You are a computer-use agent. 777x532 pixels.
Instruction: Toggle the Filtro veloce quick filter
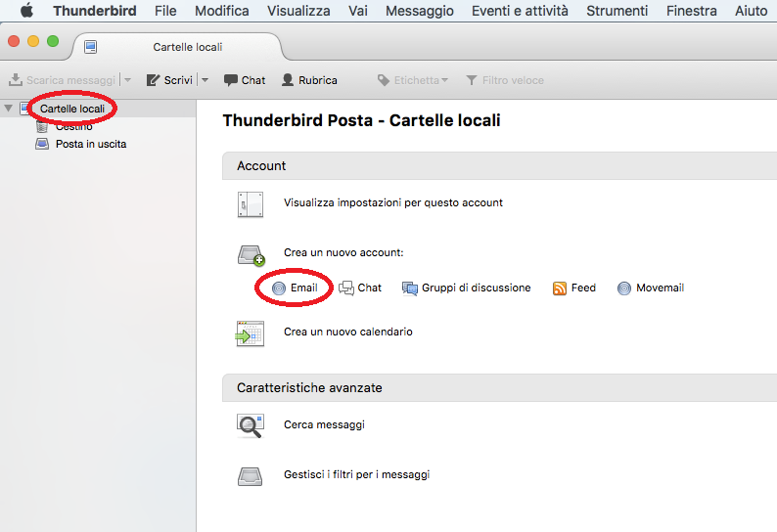tap(504, 80)
